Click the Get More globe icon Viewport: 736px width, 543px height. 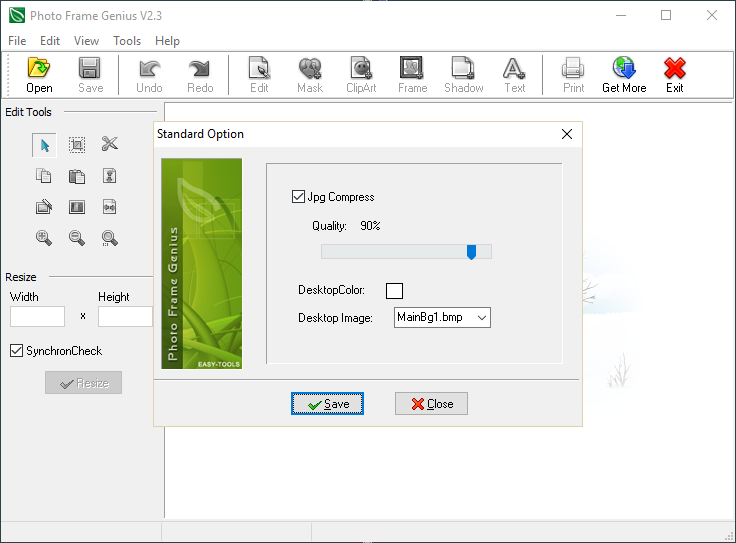coord(624,68)
